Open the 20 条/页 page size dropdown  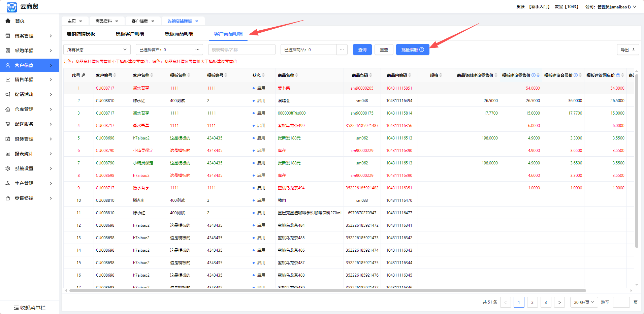[x=584, y=302]
